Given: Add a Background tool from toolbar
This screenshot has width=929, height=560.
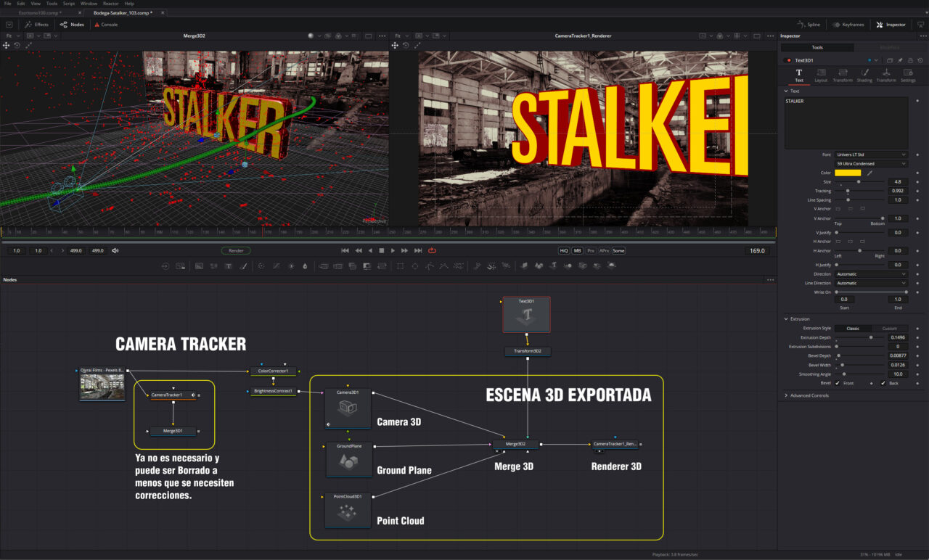Looking at the screenshot, I should pos(197,266).
